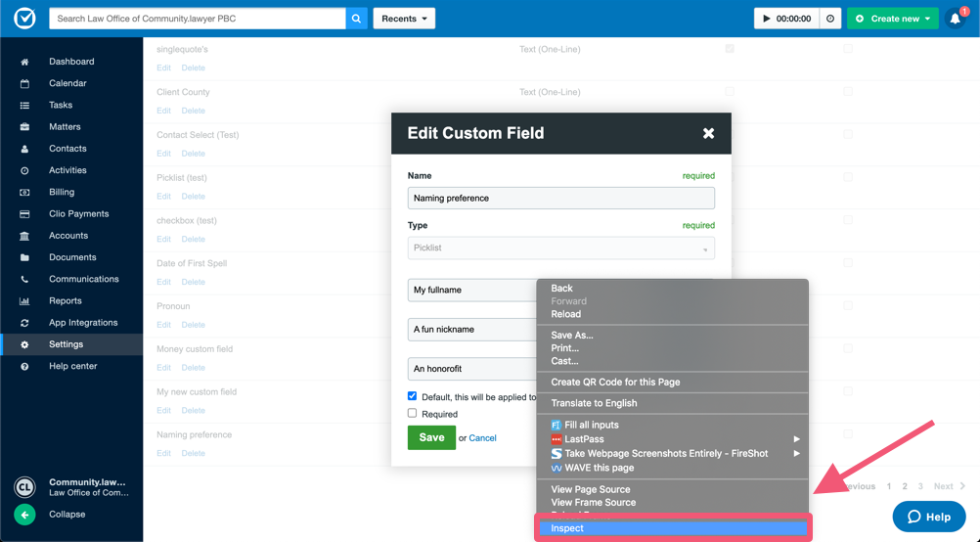Screen dimensions: 980x542
Task: Choose View Page Source menu item
Action: 591,489
